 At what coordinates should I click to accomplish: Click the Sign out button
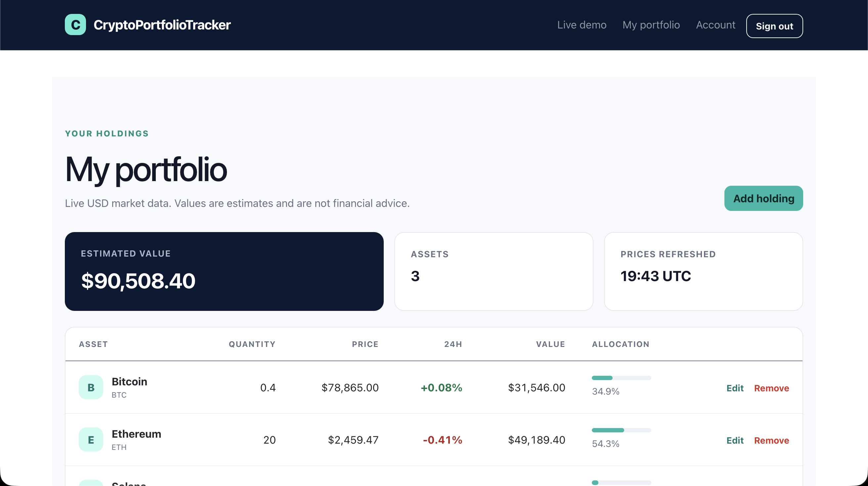774,26
